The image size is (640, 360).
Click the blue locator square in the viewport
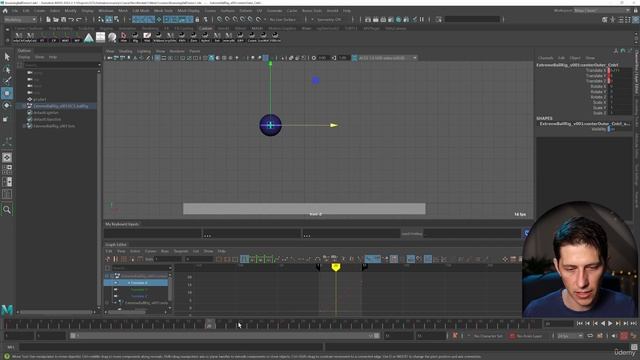[315, 80]
